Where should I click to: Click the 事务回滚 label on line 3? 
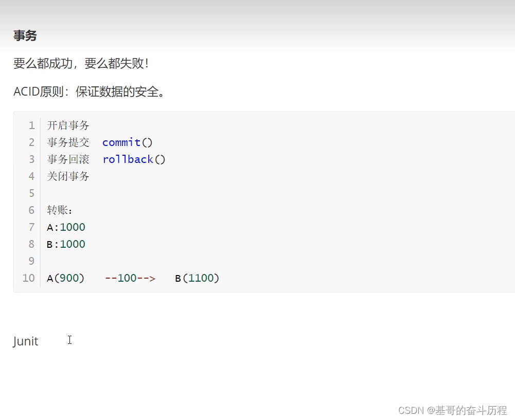(x=68, y=159)
